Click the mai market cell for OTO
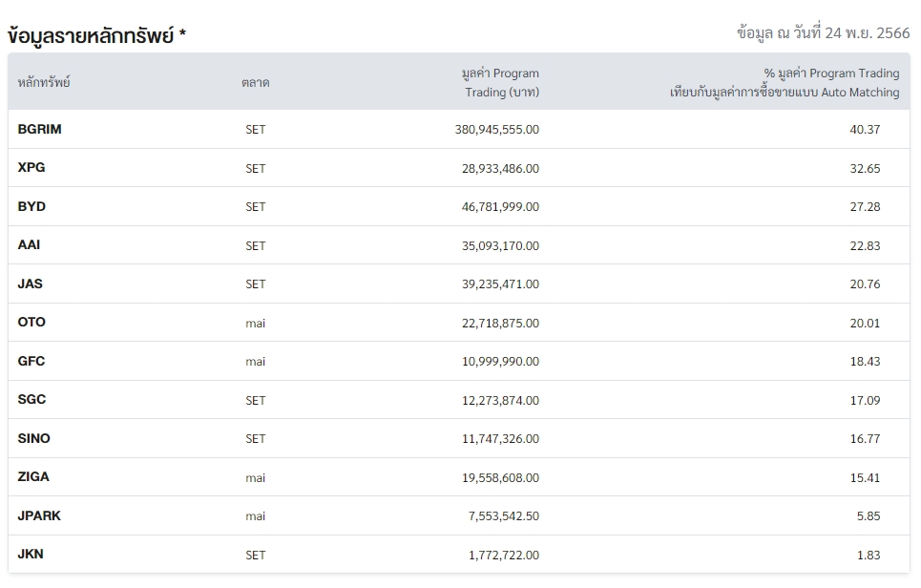This screenshot has height=588, width=921. click(256, 323)
